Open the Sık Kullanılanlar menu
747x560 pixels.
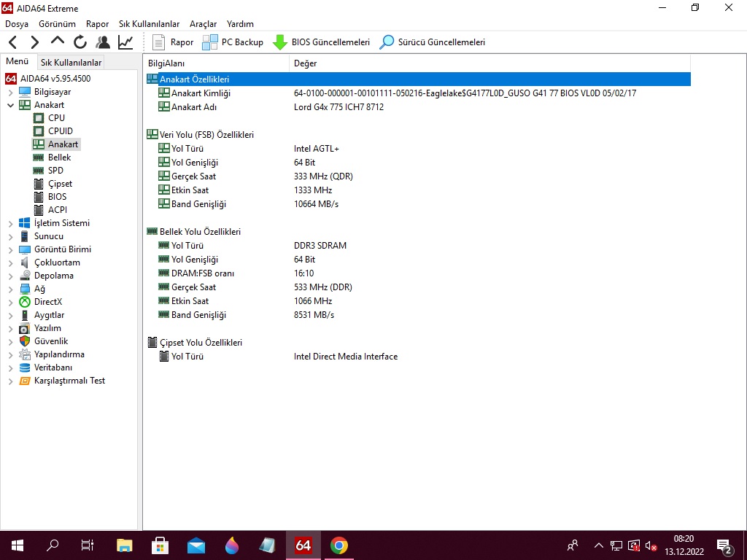149,24
